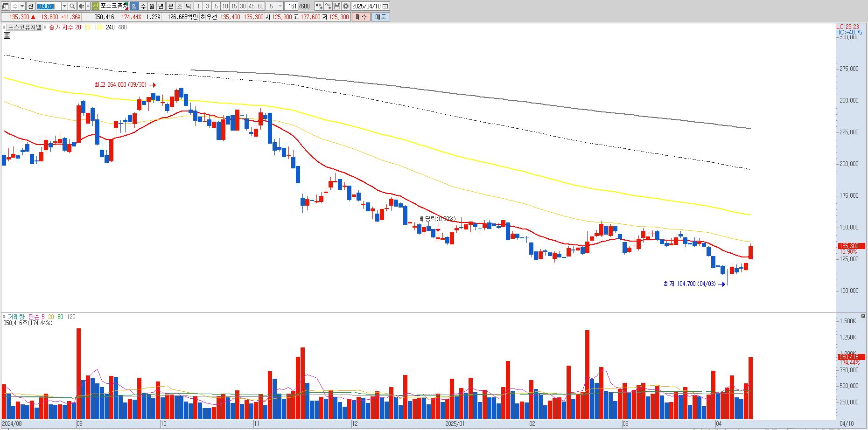This screenshot has height=430, width=868.
Task: Click the green 신 badge icon
Action: click(95, 6)
